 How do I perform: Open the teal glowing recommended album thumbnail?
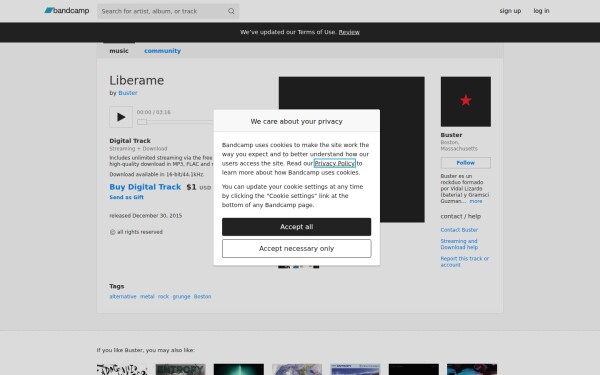(x=239, y=369)
